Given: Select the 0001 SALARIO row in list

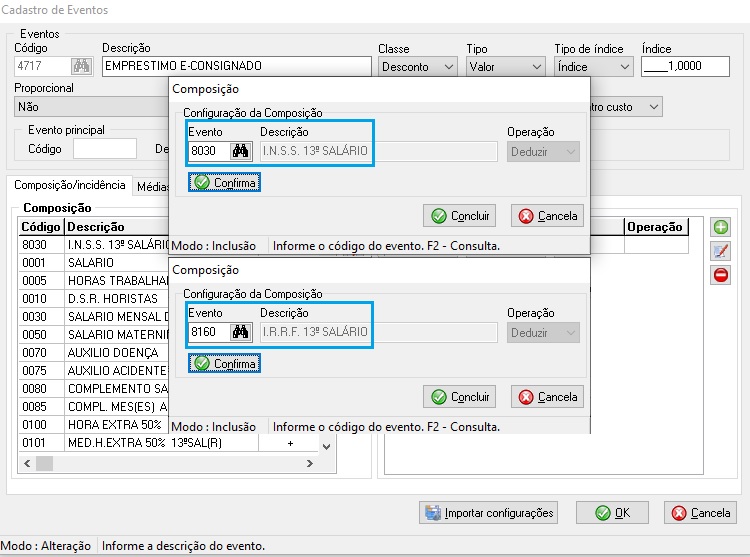Looking at the screenshot, I should pyautogui.click(x=90, y=262).
